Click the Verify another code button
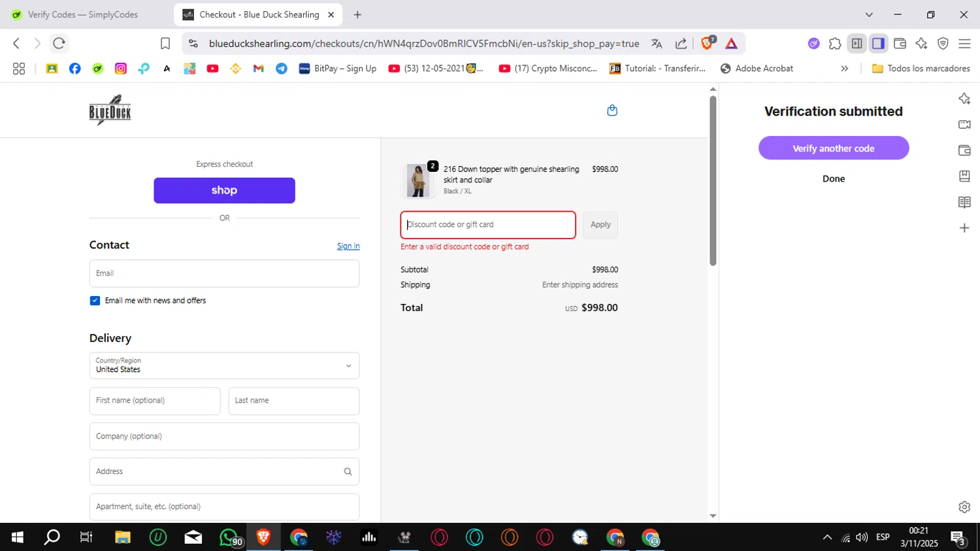The height and width of the screenshot is (551, 980). point(834,148)
